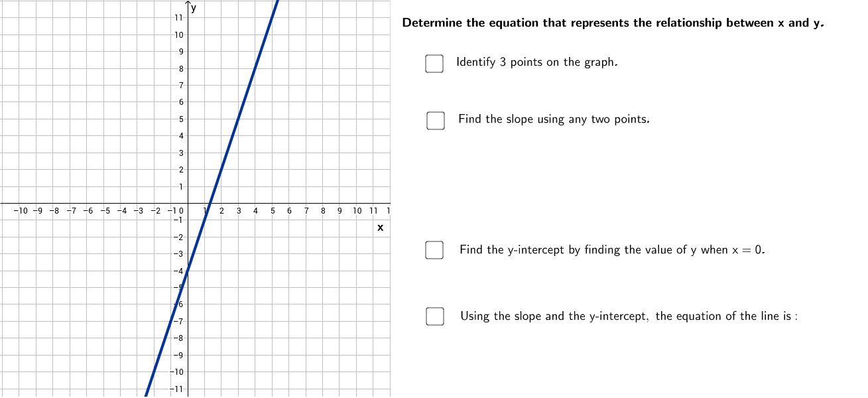Click the x-axis label letter
The width and height of the screenshot is (868, 398).
(x=380, y=228)
